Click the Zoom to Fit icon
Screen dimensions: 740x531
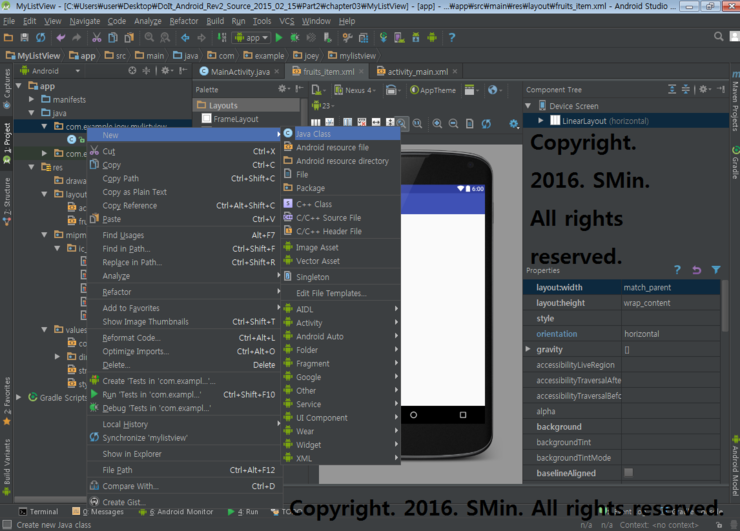tap(401, 123)
